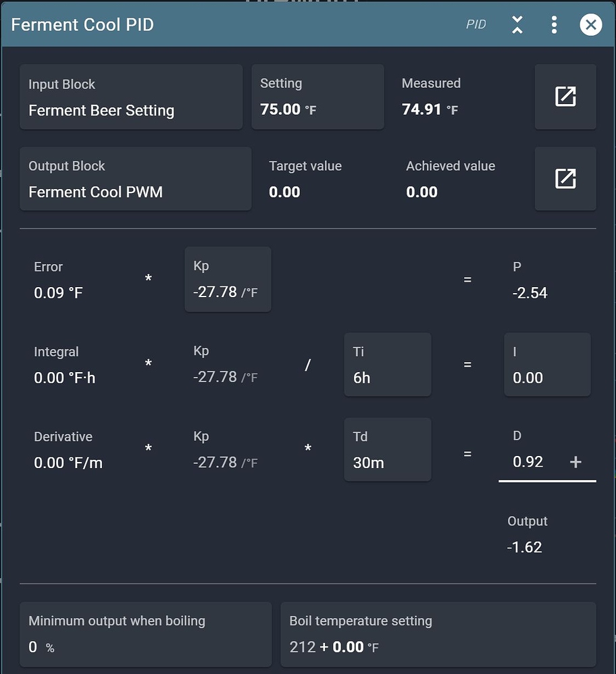Image resolution: width=616 pixels, height=674 pixels.
Task: Click the P -2.54 result value
Action: click(x=530, y=292)
